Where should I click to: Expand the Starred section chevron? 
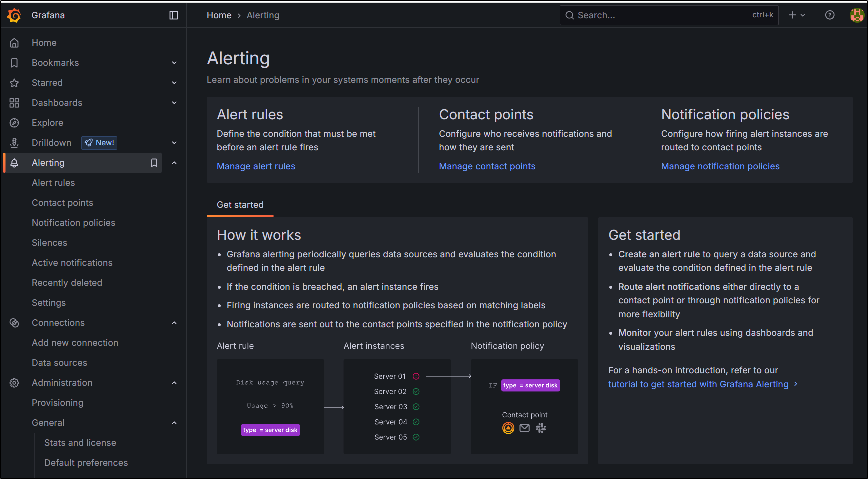[x=174, y=83]
